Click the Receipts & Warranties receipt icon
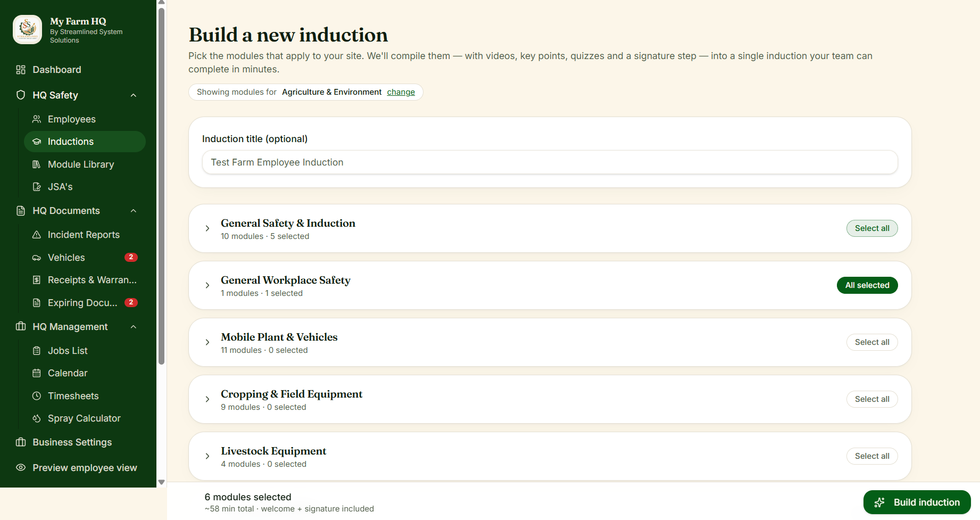Screen dimensions: 980x520 [37, 280]
